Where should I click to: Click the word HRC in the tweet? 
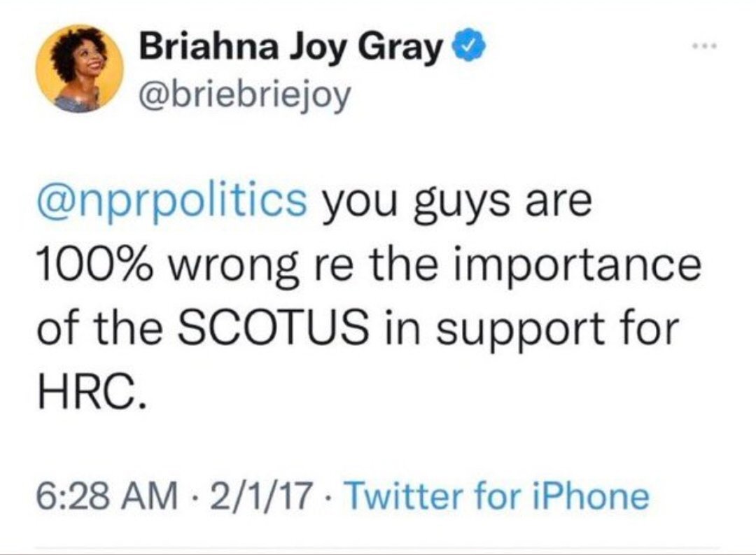point(91,390)
